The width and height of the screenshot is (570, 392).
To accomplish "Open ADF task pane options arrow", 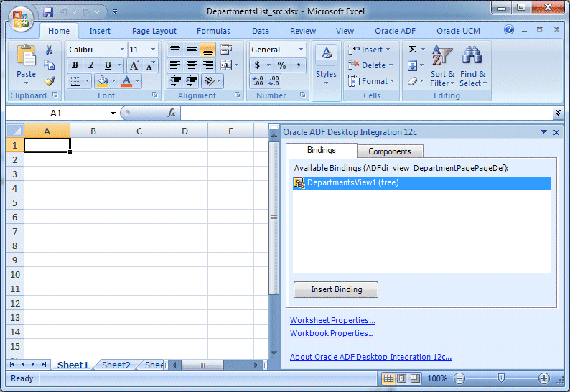I will pos(544,132).
